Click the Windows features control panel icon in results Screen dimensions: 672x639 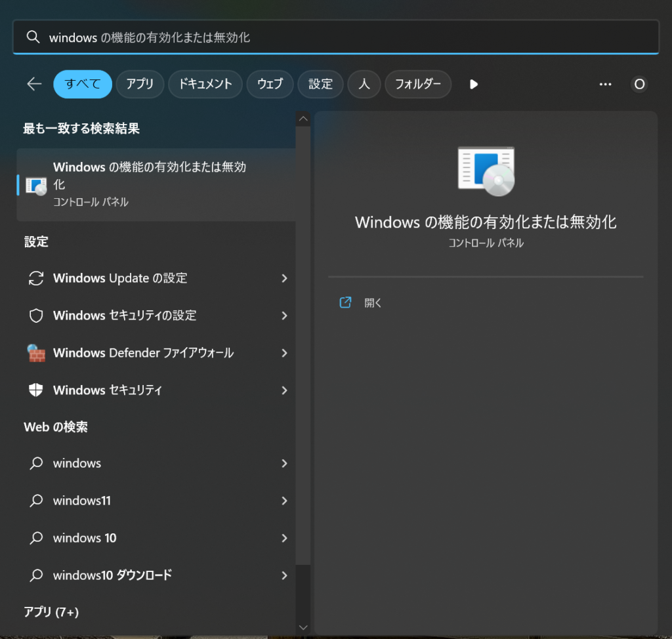[x=36, y=186]
